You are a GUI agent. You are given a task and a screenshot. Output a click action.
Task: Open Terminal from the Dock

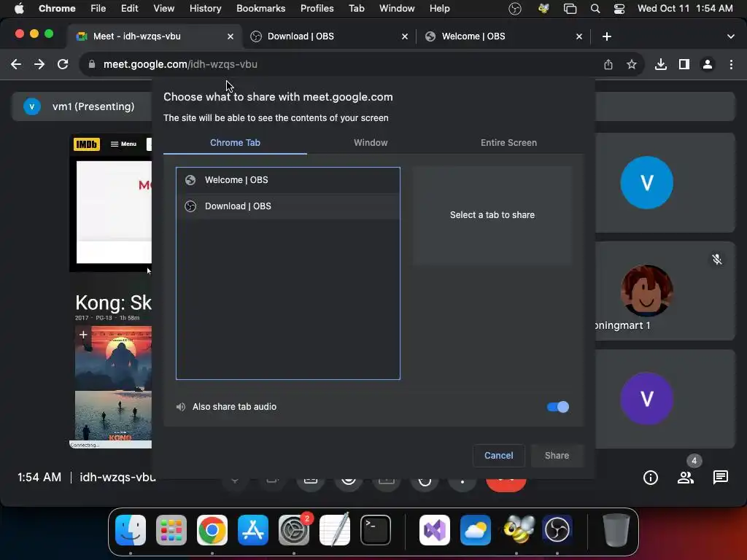pyautogui.click(x=376, y=530)
